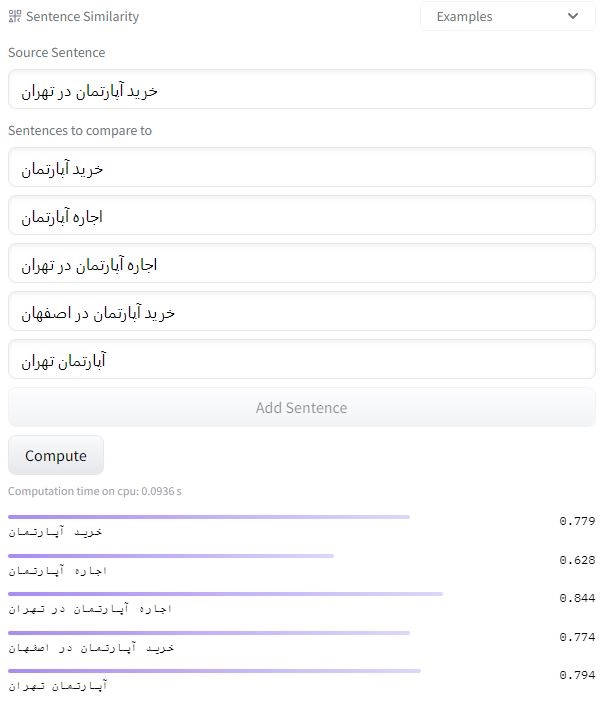The width and height of the screenshot is (610, 707).
Task: Click the Sentence Similarity title text
Action: (83, 17)
